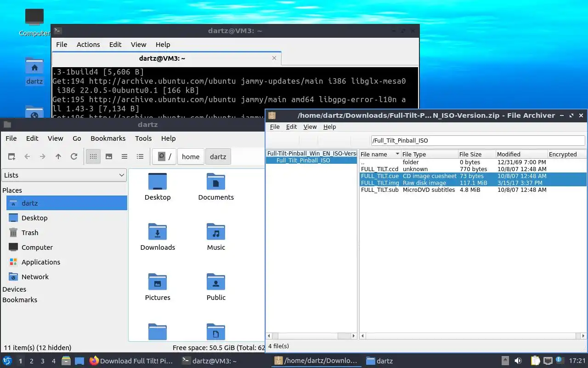Screen dimensions: 588x368
Task: Select the Documents folder icon
Action: point(216,187)
